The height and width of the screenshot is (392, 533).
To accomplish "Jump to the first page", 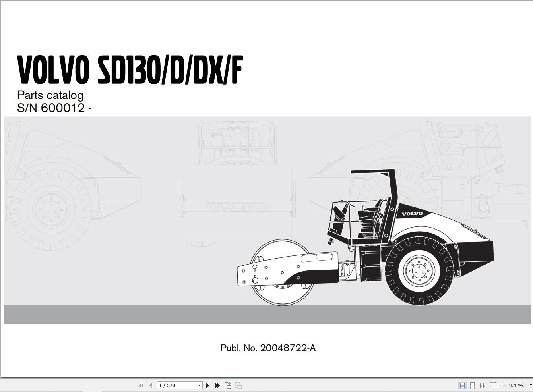I will 142,385.
